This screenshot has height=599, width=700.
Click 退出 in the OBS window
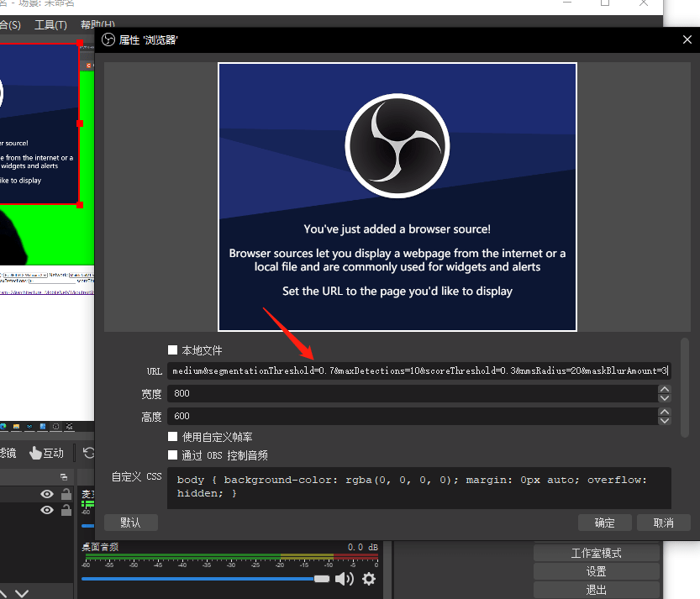[597, 590]
